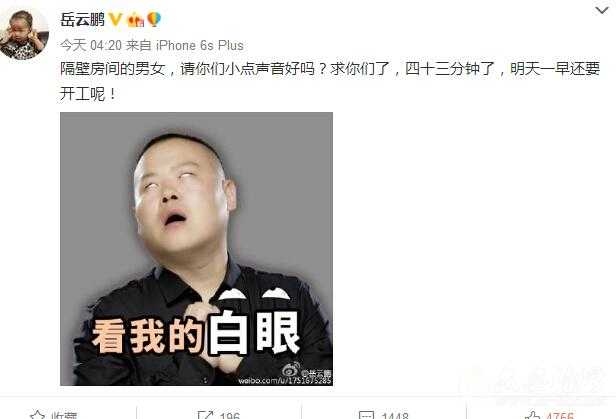Click the comment bubble icon
The width and height of the screenshot is (616, 419).
tap(366, 415)
